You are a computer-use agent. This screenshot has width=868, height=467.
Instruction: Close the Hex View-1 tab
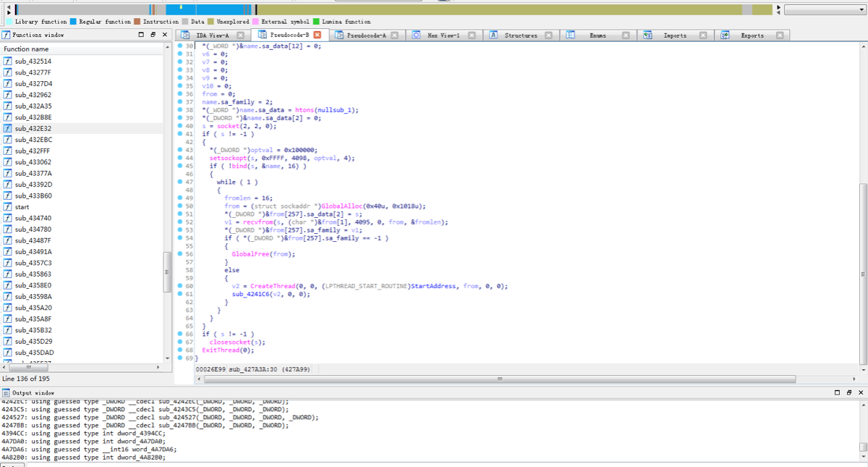coord(472,35)
